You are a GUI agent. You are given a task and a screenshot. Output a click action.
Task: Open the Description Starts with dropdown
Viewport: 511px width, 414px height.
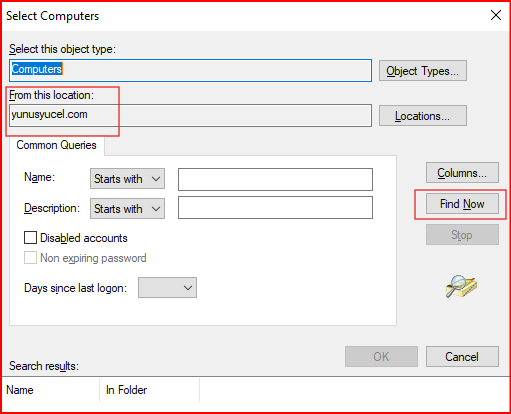(127, 209)
